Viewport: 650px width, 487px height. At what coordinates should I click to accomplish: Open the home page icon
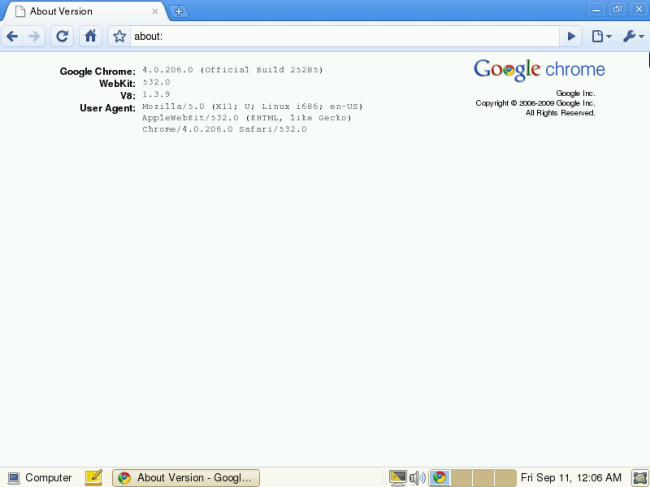[90, 36]
